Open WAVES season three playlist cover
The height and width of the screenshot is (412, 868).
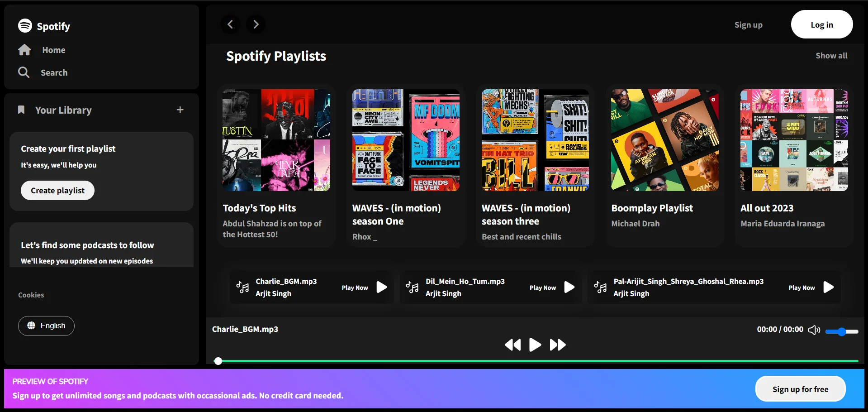(535, 140)
